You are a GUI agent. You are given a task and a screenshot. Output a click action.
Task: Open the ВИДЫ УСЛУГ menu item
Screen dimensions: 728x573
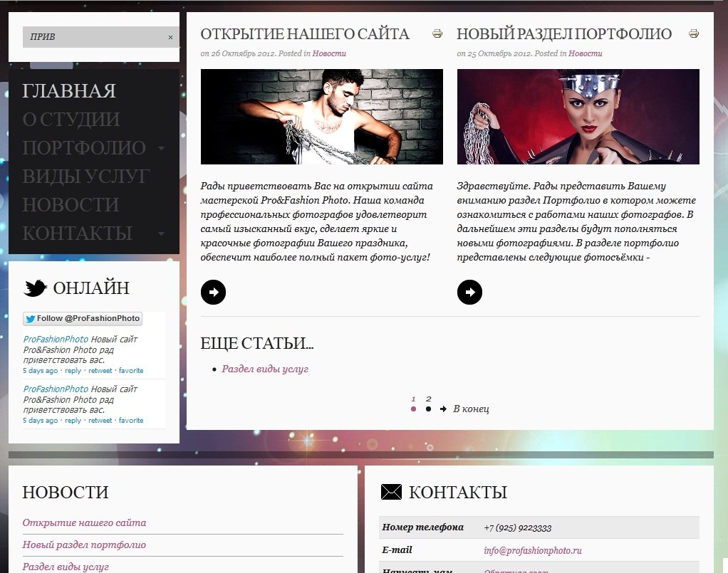pyautogui.click(x=86, y=177)
